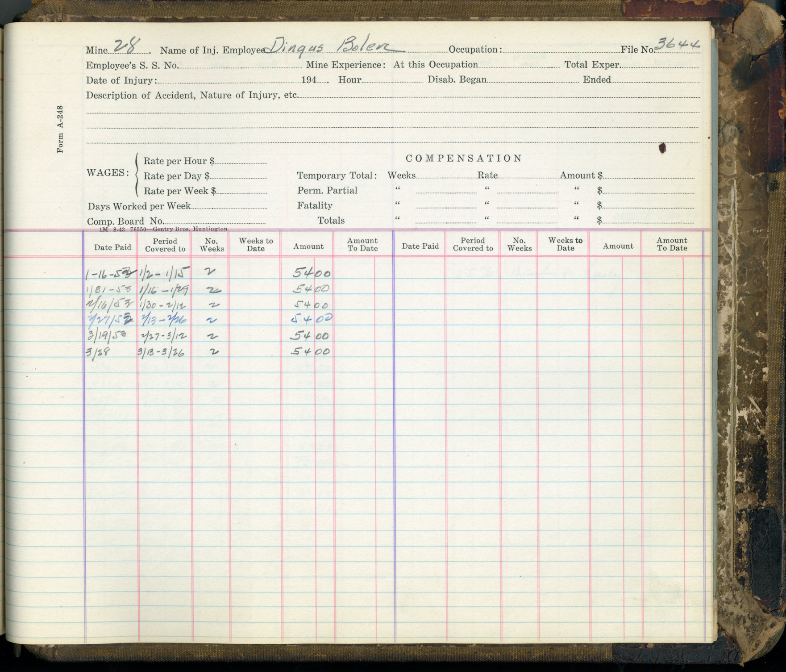Click the 'Form A-248' vertical text

[60, 129]
